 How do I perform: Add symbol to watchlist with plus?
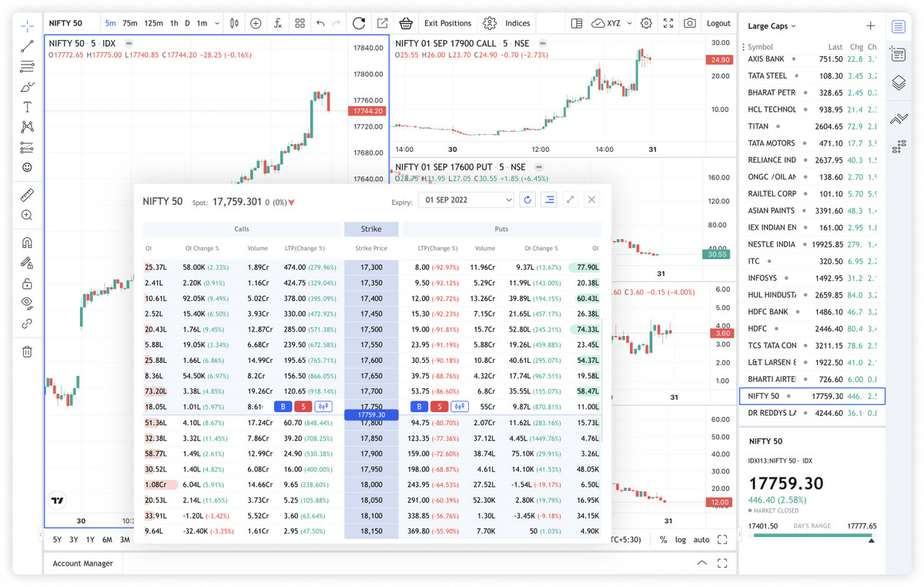pyautogui.click(x=871, y=26)
